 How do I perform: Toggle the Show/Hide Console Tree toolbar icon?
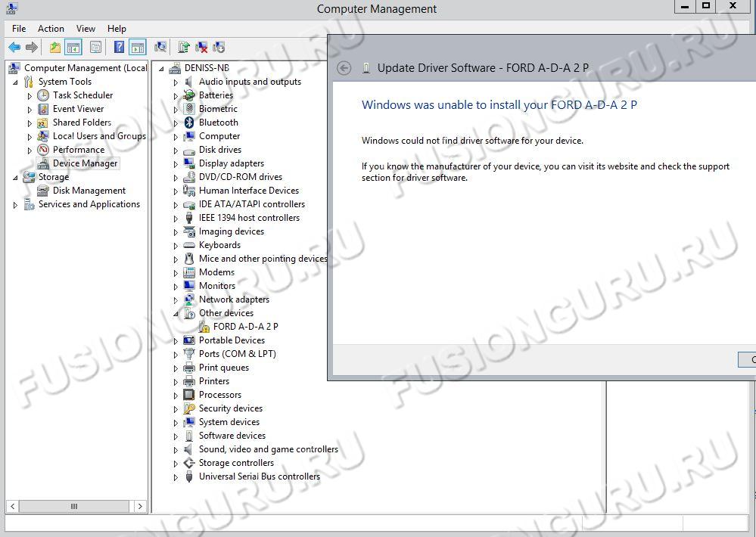click(73, 47)
